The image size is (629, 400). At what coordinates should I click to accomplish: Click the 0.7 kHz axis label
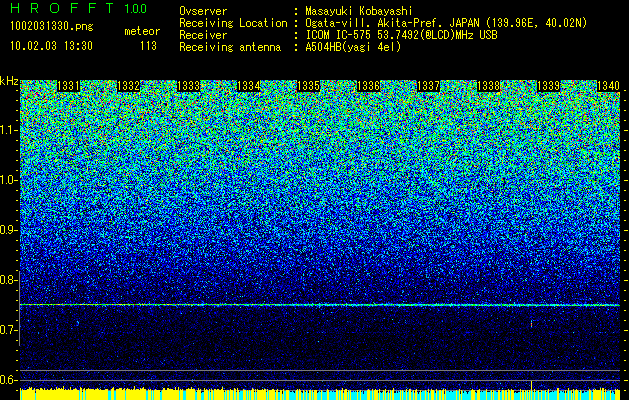click(9, 330)
